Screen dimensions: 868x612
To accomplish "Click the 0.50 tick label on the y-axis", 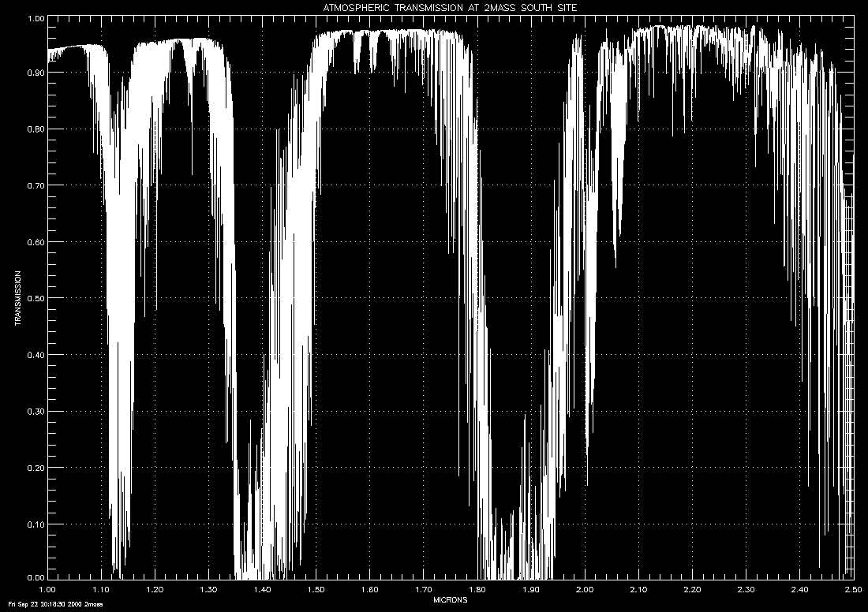I will (x=34, y=298).
